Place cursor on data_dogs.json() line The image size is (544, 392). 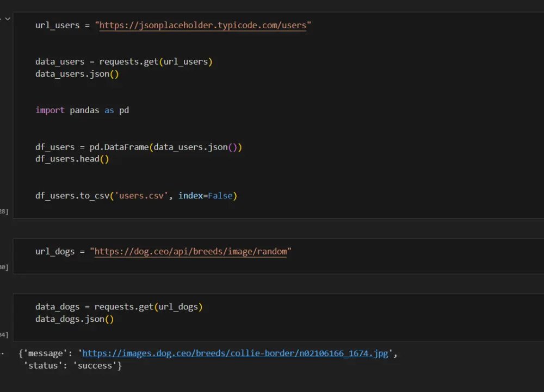pos(75,319)
